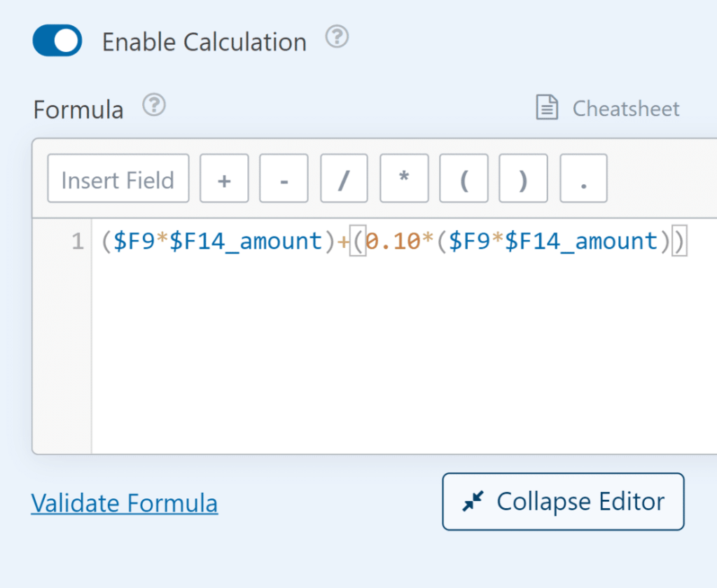The image size is (717, 588).
Task: Open the Formula help tooltip icon
Action: point(153,104)
